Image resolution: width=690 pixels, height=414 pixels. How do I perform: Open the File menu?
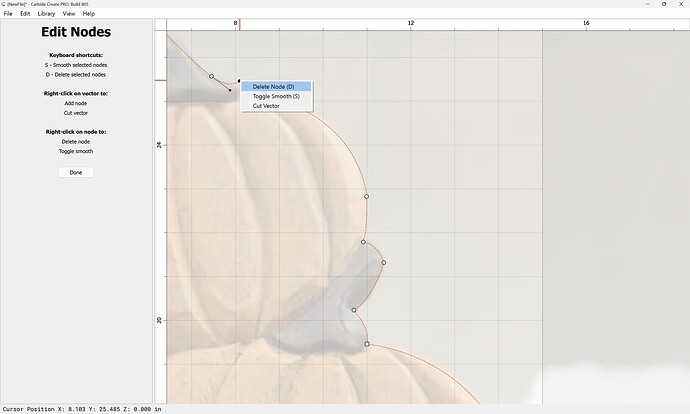8,14
